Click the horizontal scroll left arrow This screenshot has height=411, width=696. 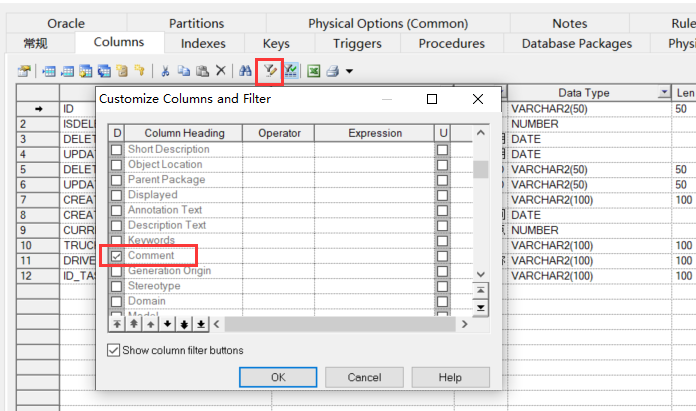pyautogui.click(x=217, y=324)
